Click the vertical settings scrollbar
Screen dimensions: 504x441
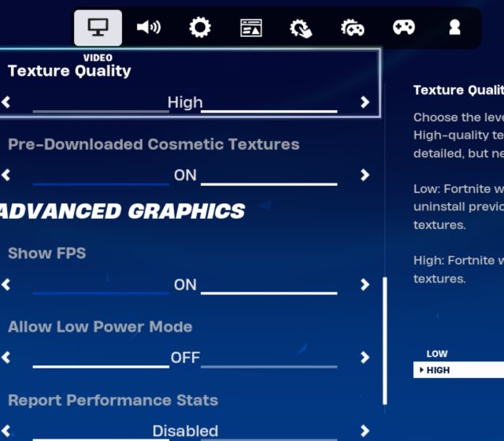point(384,340)
